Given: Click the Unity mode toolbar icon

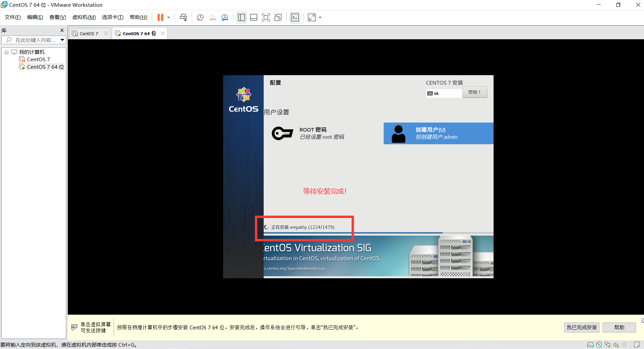Looking at the screenshot, I should pyautogui.click(x=278, y=18).
